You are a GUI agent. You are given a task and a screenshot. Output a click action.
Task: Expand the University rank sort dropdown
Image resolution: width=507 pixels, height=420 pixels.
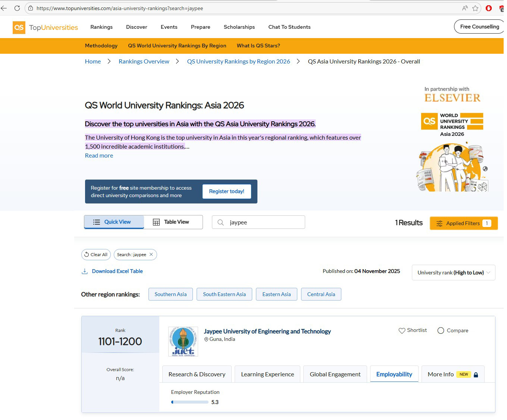pos(453,273)
